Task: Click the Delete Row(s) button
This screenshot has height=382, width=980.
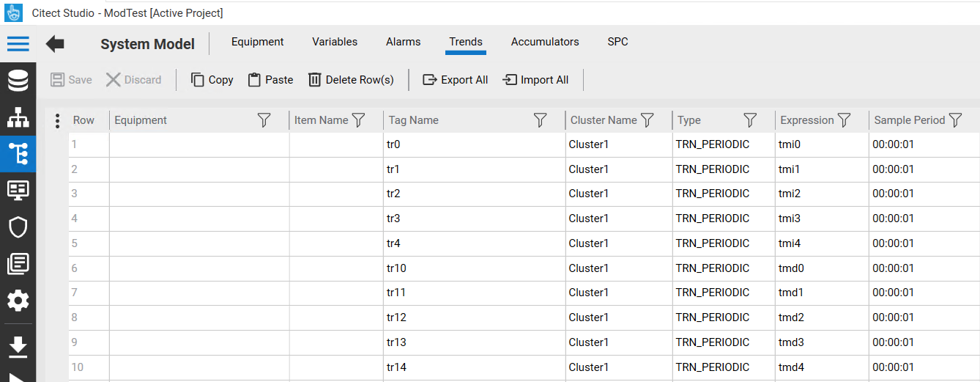Action: click(x=351, y=80)
